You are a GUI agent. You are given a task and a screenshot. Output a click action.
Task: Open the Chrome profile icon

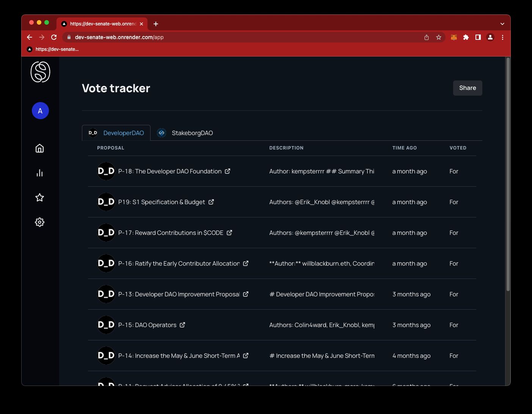click(490, 37)
